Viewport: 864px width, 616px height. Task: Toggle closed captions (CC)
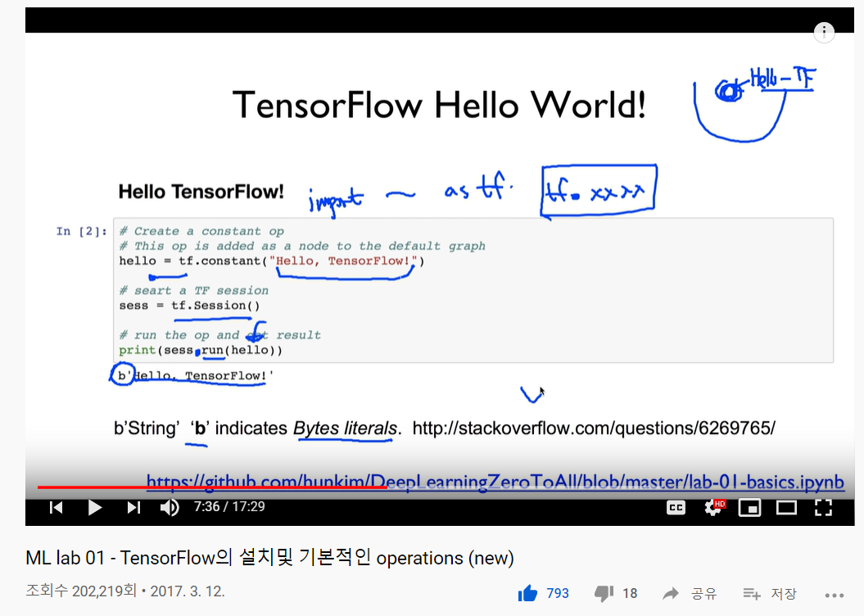tap(676, 507)
